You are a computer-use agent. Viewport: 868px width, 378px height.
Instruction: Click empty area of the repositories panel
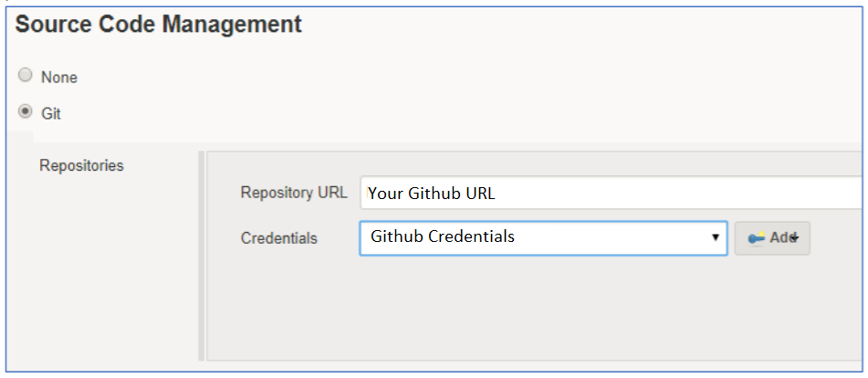(531, 310)
